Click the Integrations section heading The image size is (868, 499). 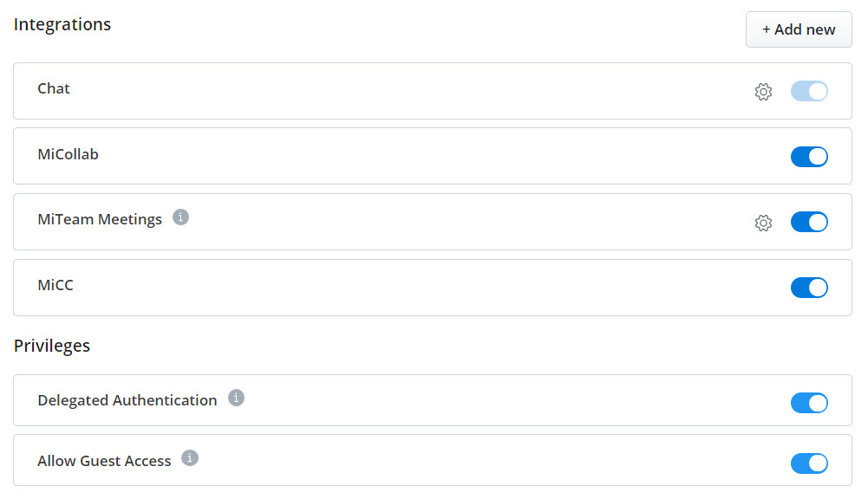62,24
